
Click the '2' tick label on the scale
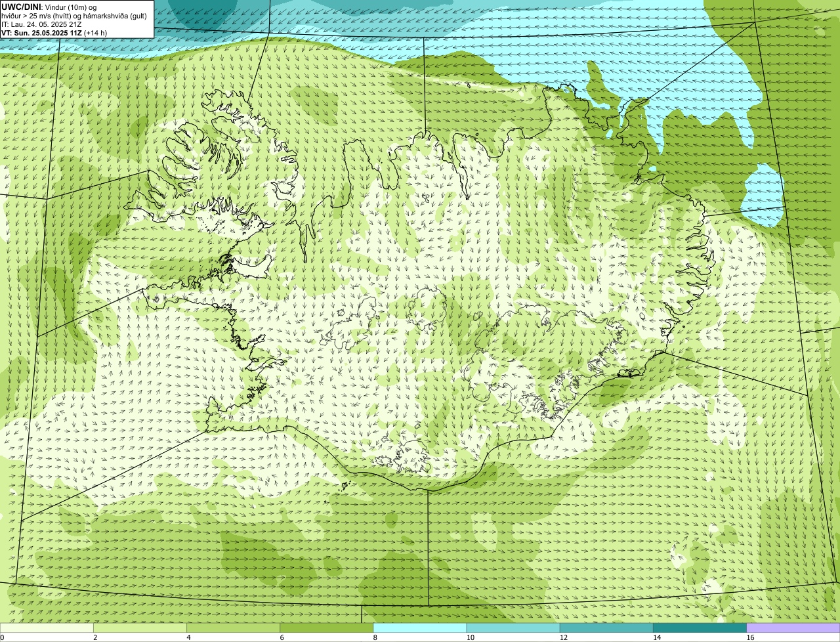click(x=95, y=637)
